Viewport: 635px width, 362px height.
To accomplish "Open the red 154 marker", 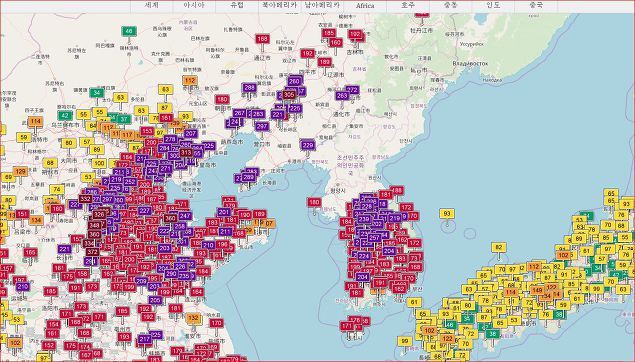I will [x=53, y=324].
